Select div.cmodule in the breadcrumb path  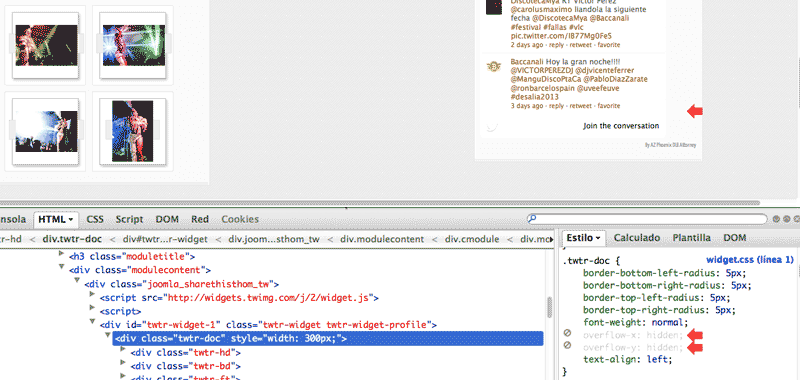(x=472, y=239)
